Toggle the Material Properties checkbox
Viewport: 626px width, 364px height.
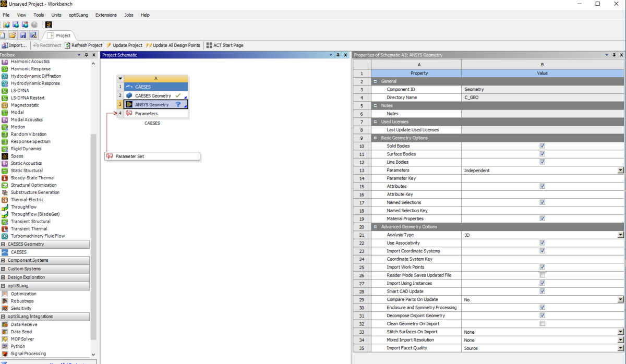[543, 219]
